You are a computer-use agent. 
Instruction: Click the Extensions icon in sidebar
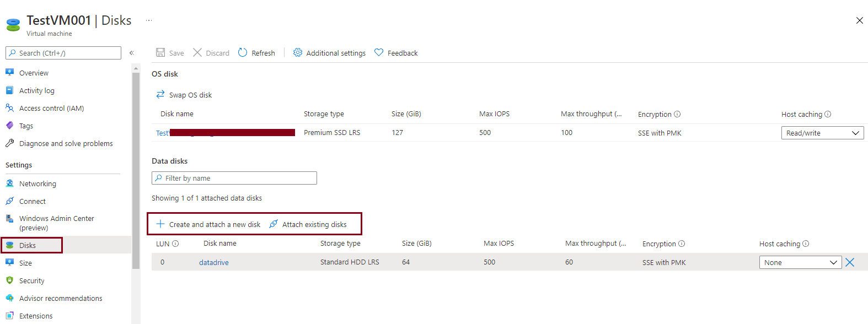[9, 315]
